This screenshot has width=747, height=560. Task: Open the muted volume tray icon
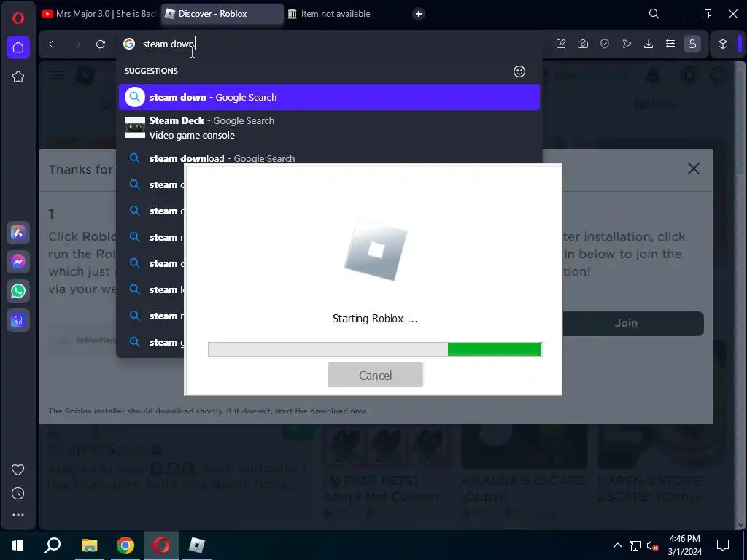652,545
